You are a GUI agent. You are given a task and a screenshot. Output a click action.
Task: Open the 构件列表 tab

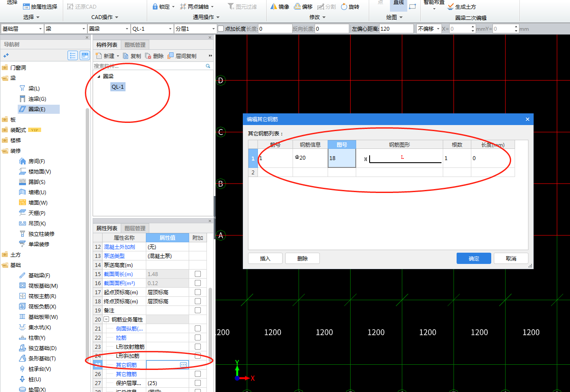click(107, 45)
